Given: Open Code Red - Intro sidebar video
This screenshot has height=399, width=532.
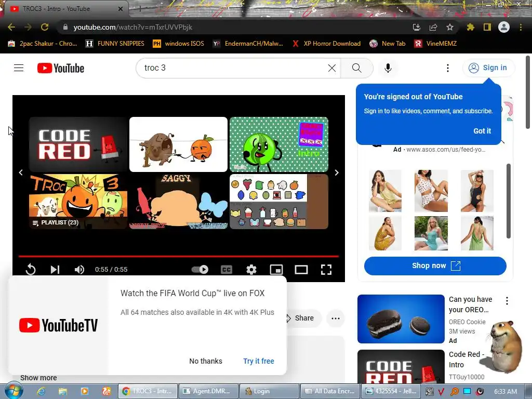Looking at the screenshot, I should tap(401, 367).
